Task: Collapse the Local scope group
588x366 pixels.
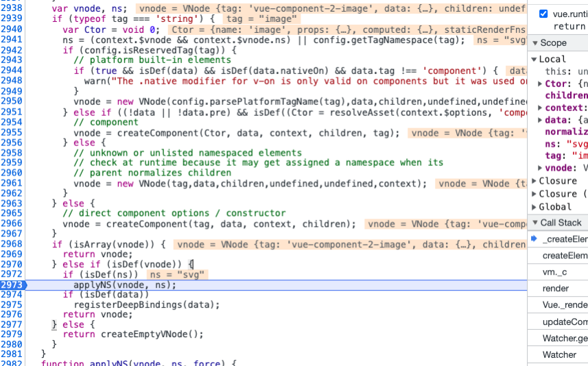Action: [x=534, y=59]
